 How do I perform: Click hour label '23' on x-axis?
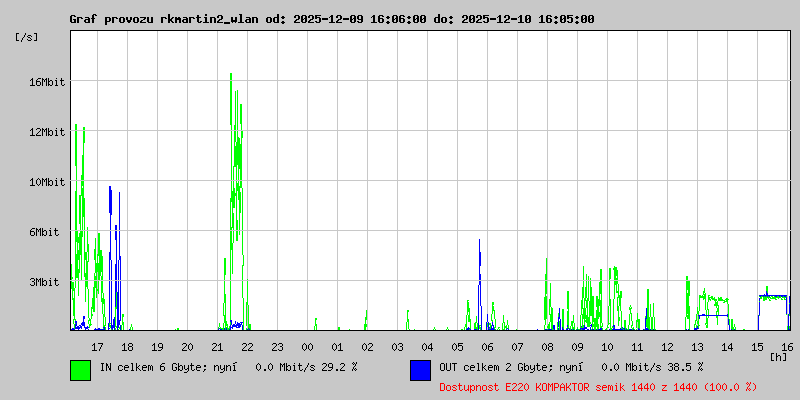pos(277,347)
